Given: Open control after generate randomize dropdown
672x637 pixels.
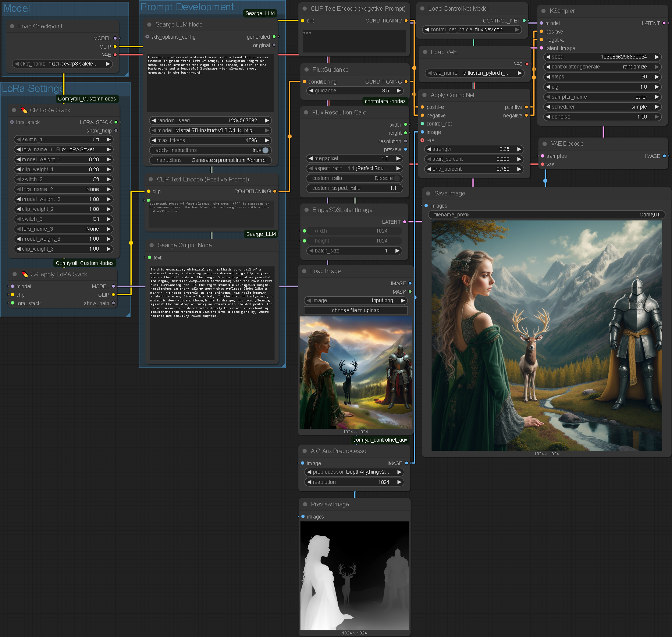Looking at the screenshot, I should (x=602, y=67).
